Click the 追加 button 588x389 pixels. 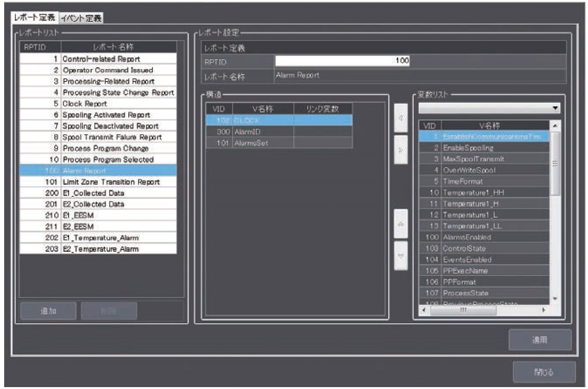click(x=48, y=311)
